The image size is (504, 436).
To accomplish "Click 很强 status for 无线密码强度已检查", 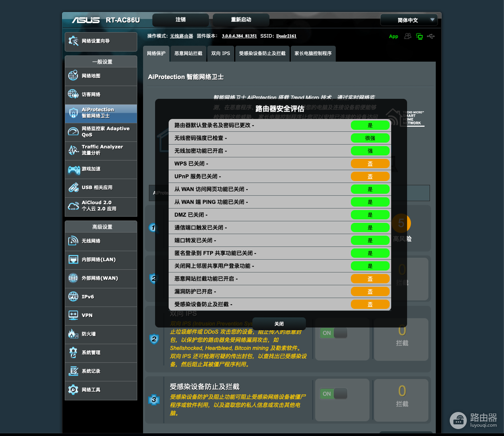I will click(x=370, y=138).
